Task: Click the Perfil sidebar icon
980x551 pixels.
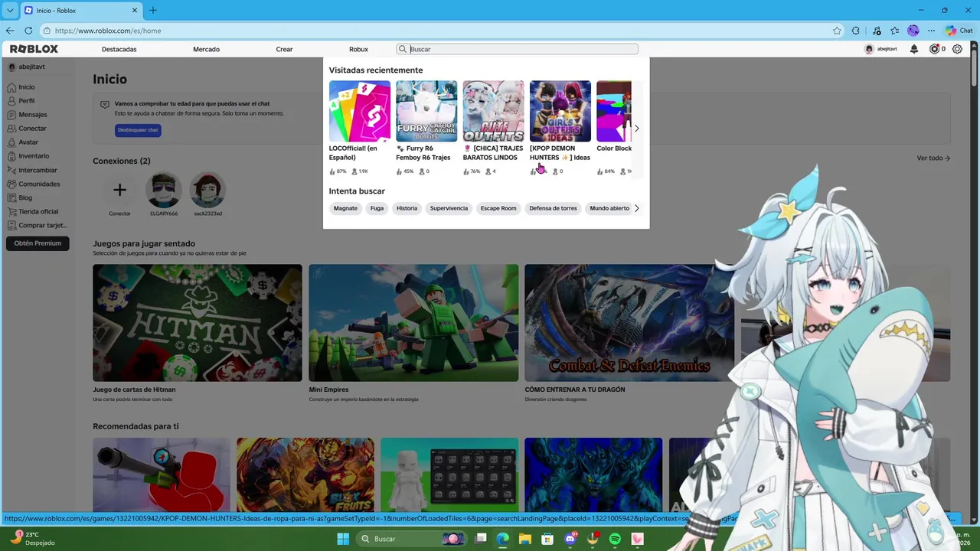Action: coord(11,101)
